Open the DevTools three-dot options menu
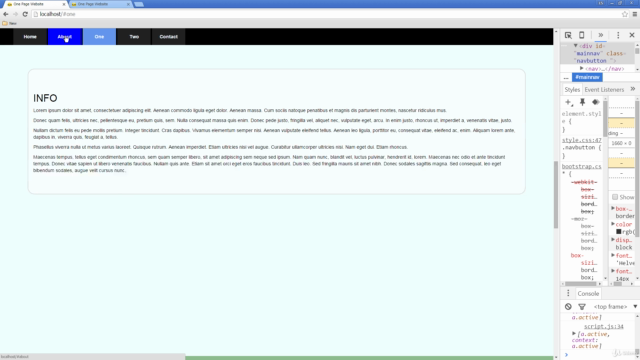The width and height of the screenshot is (640, 360). point(618,35)
